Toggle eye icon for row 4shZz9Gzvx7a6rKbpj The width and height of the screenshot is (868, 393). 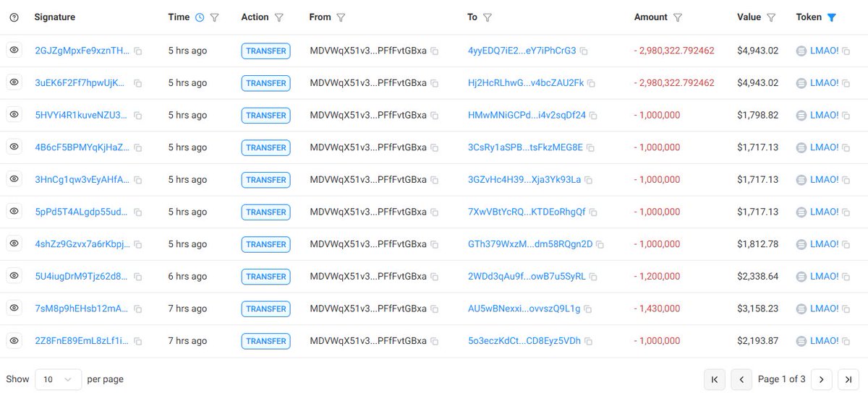pyautogui.click(x=14, y=243)
